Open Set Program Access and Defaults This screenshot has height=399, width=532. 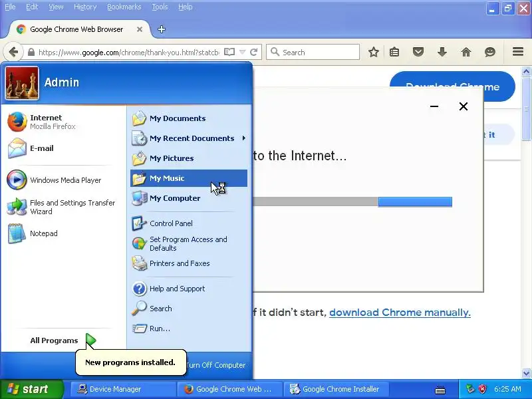(x=189, y=243)
